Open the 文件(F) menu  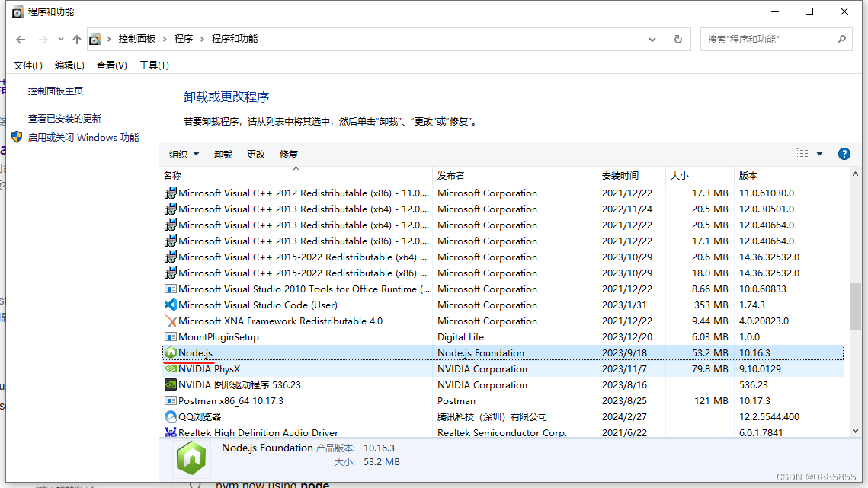tap(27, 65)
